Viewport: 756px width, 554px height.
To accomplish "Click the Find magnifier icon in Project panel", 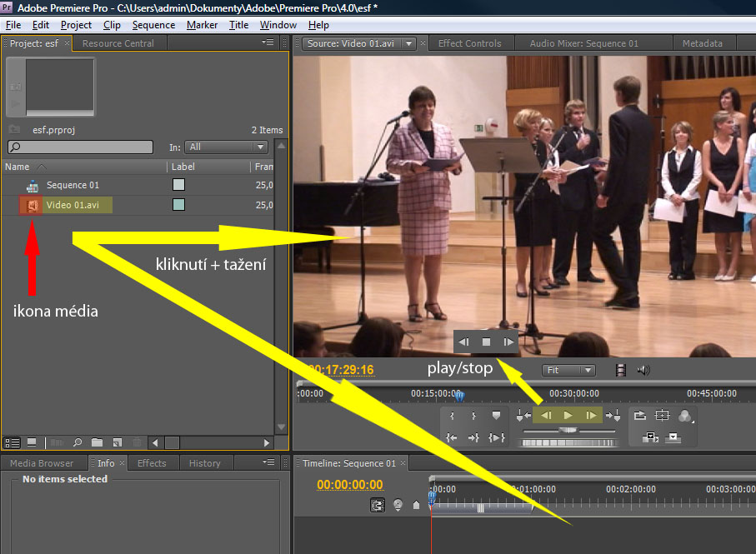I will tap(77, 442).
